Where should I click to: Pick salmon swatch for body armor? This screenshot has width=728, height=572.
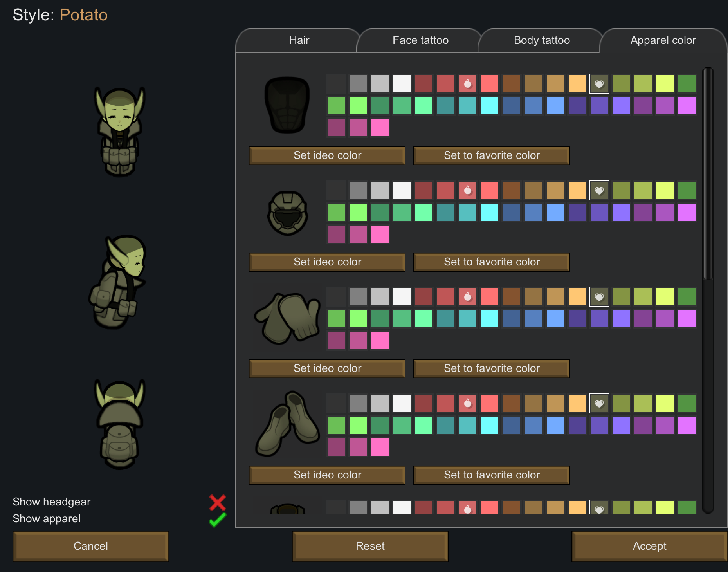coord(490,84)
